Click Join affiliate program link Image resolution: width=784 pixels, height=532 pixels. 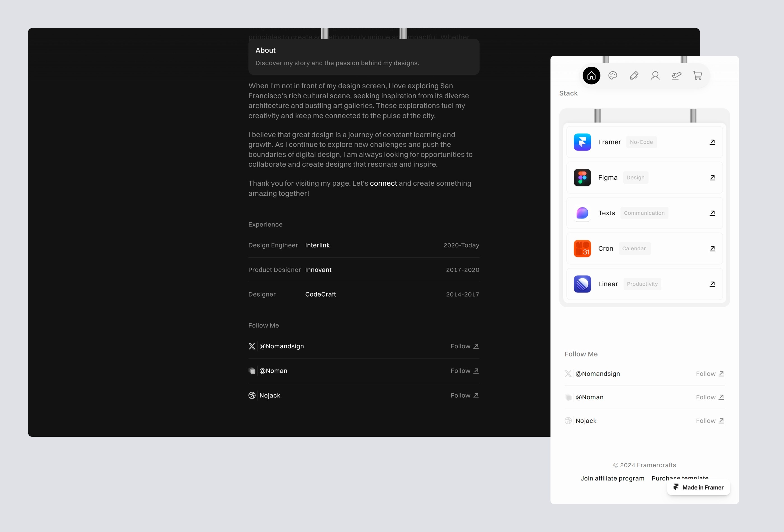(x=612, y=478)
